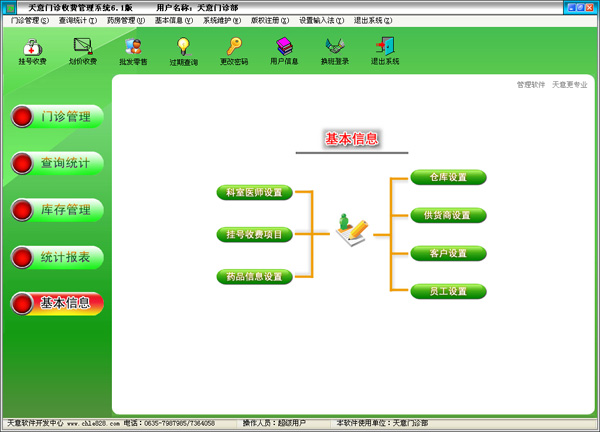Click the 挂号收费 toolbar icon
This screenshot has width=600, height=432.
(32, 50)
